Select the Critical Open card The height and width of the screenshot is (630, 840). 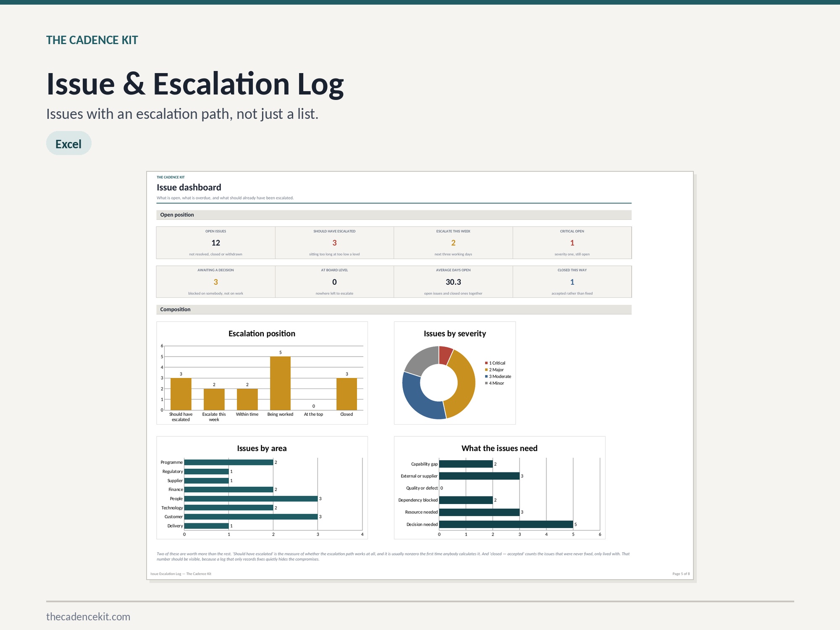[572, 243]
